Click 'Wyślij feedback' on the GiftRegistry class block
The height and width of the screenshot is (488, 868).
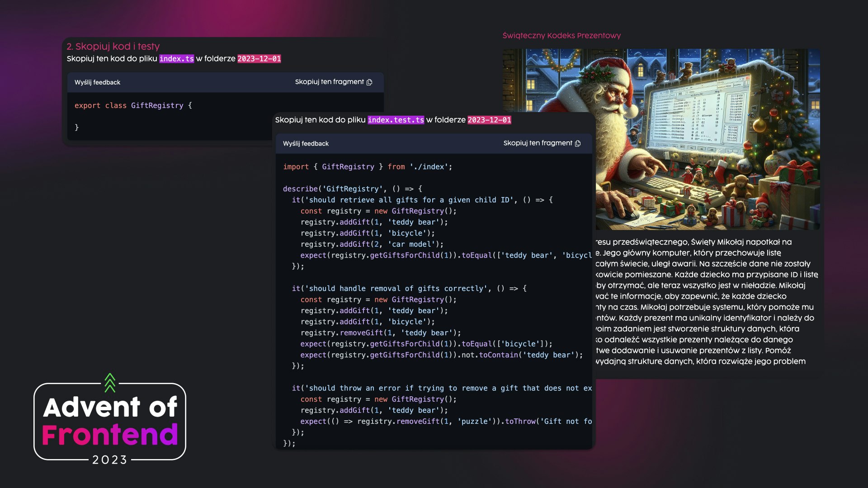pos(97,82)
